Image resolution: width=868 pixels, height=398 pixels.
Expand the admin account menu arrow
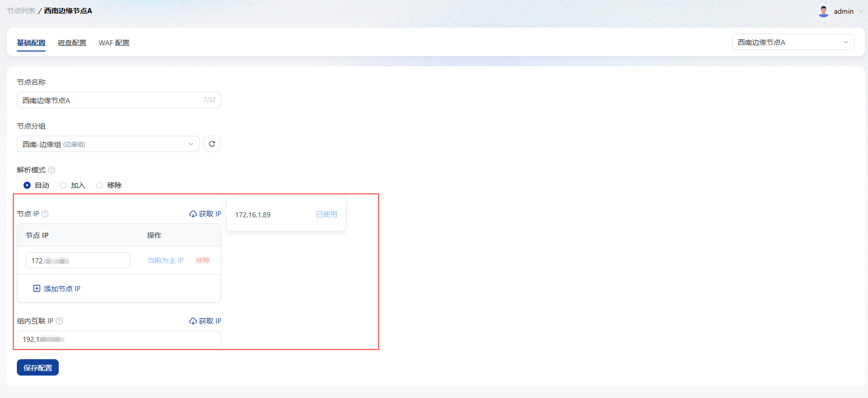coord(861,11)
